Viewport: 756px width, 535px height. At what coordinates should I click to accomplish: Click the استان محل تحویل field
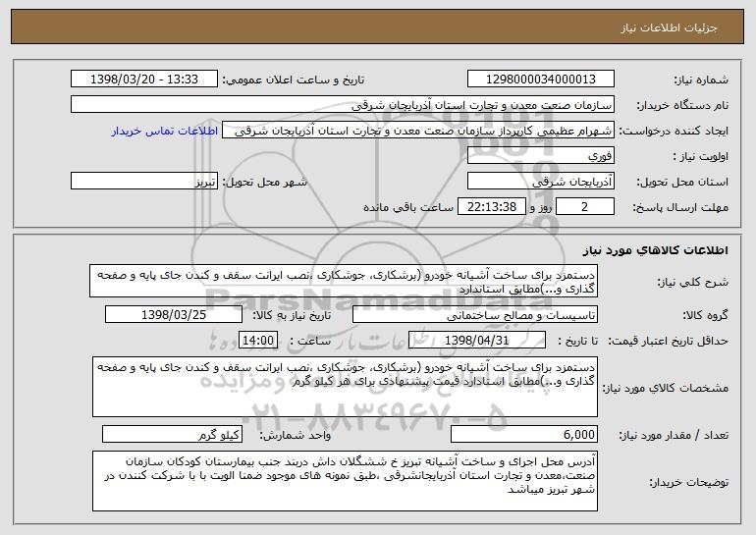pos(540,181)
